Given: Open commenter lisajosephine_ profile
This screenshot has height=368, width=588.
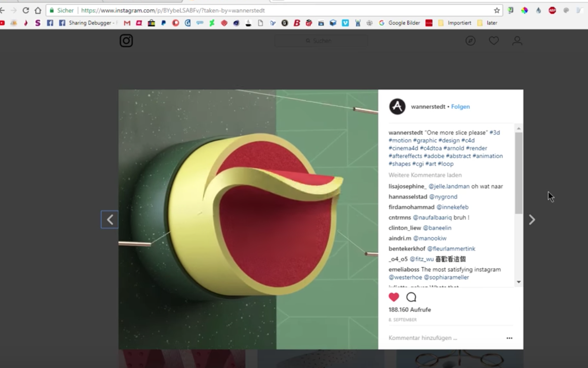Looking at the screenshot, I should (407, 186).
